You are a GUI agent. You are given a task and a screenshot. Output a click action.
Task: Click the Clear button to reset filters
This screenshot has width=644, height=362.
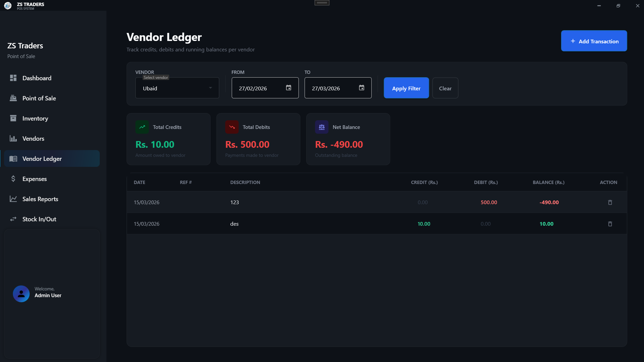445,88
